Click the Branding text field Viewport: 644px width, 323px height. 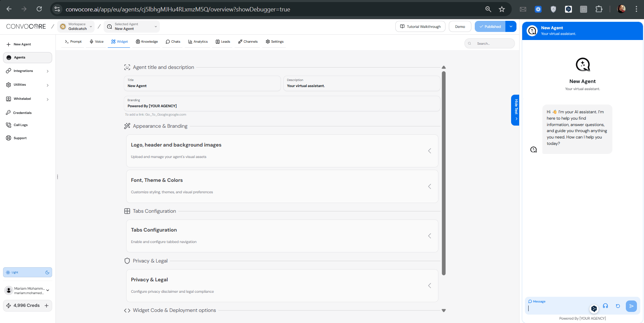point(282,104)
